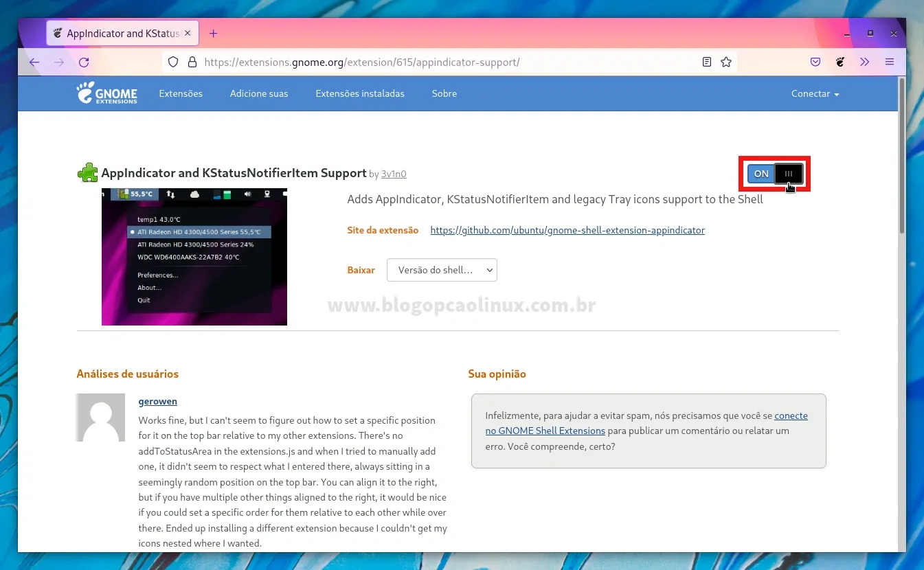The image size is (924, 570).
Task: Expand the Conectar dropdown menu
Action: coord(815,93)
